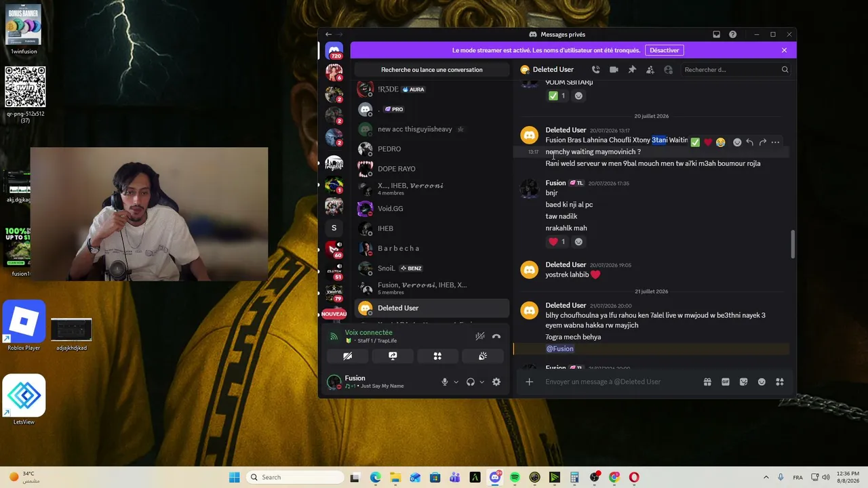Open more options for hovered message

[776, 142]
